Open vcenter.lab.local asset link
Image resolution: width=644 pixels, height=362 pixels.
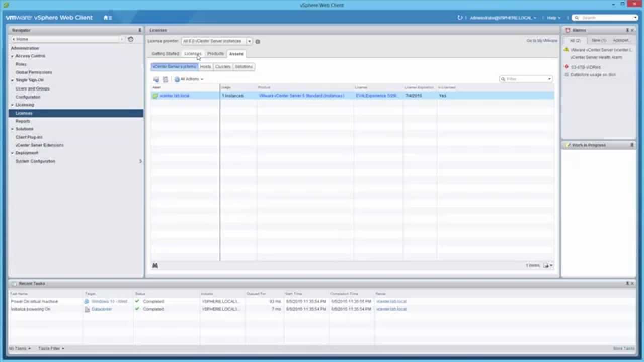tap(175, 95)
